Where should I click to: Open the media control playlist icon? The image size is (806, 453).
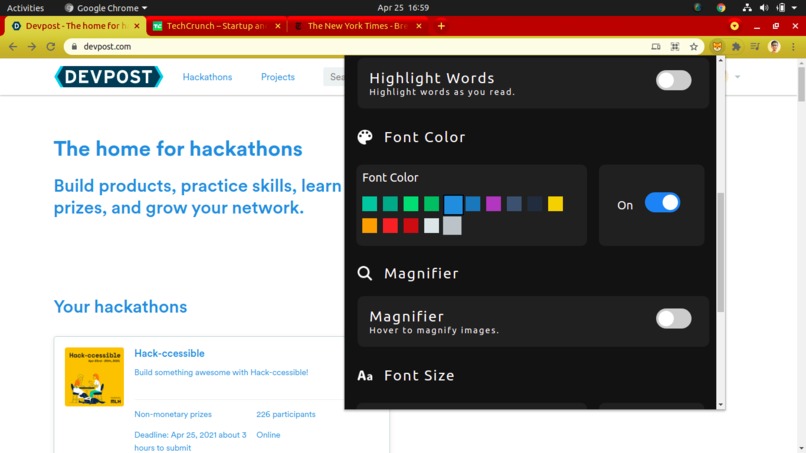click(755, 46)
